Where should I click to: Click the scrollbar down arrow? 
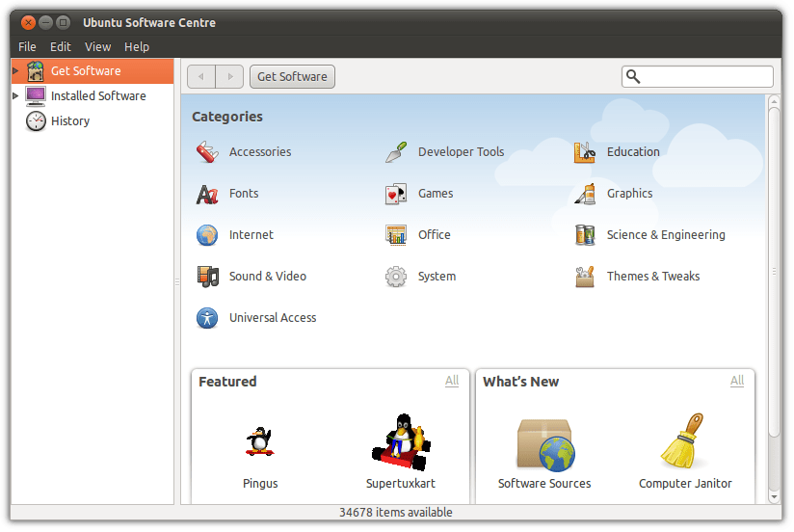pos(774,497)
